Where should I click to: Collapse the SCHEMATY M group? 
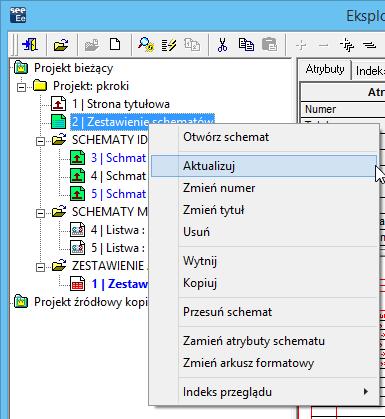click(40, 213)
